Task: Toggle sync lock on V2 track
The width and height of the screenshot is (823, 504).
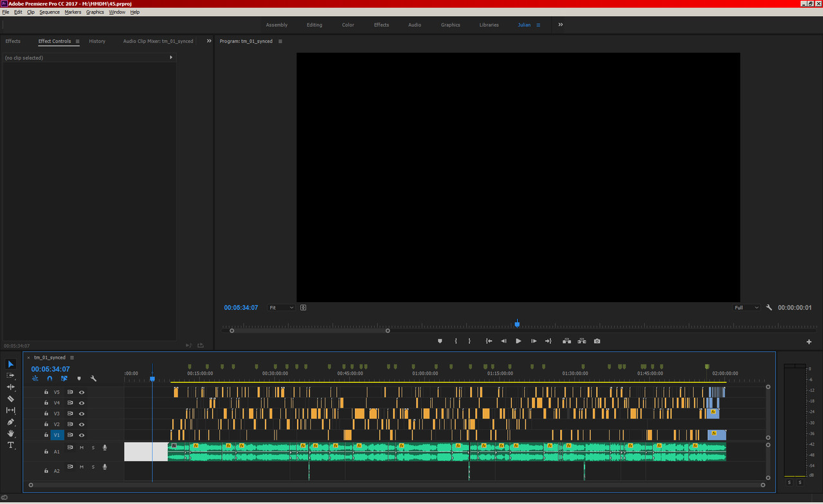Action: 70,424
